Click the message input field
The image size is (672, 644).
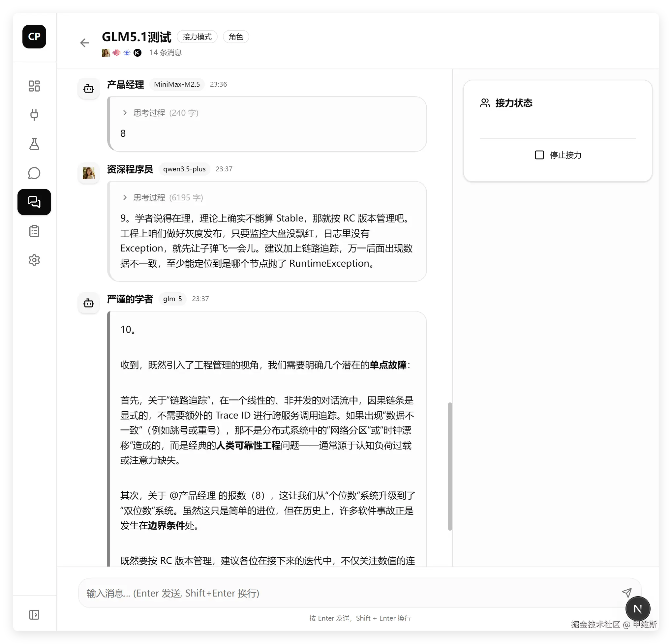(x=343, y=593)
